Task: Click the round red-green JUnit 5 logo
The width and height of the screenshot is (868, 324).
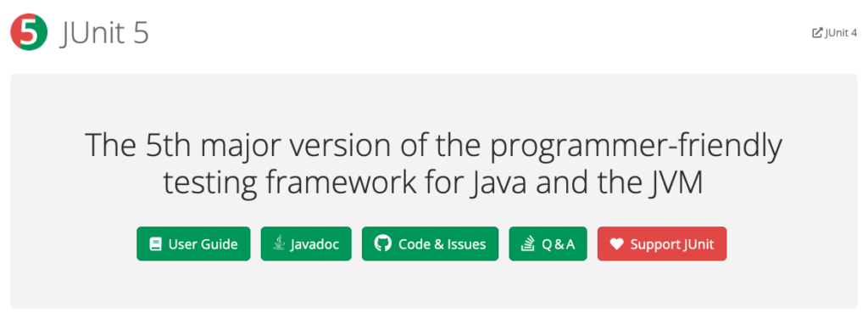Action: 30,33
